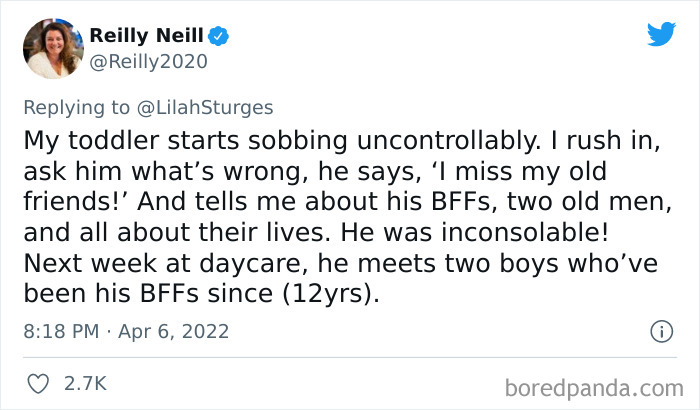The width and height of the screenshot is (700, 410).
Task: Open Reilly Neill's profile picture
Action: [x=48, y=48]
